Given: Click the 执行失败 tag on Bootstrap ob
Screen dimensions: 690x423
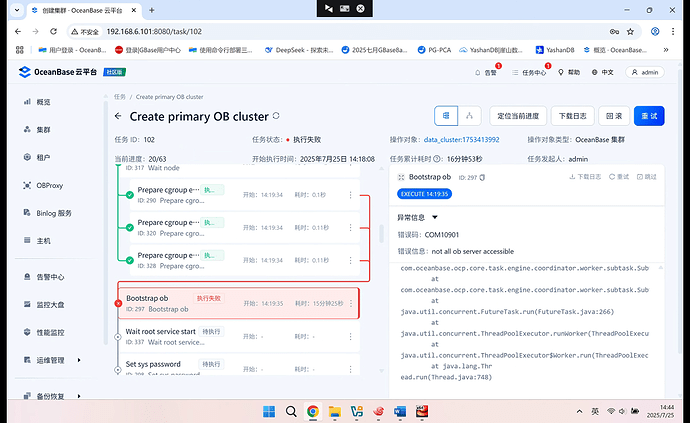Looking at the screenshot, I should click(209, 298).
